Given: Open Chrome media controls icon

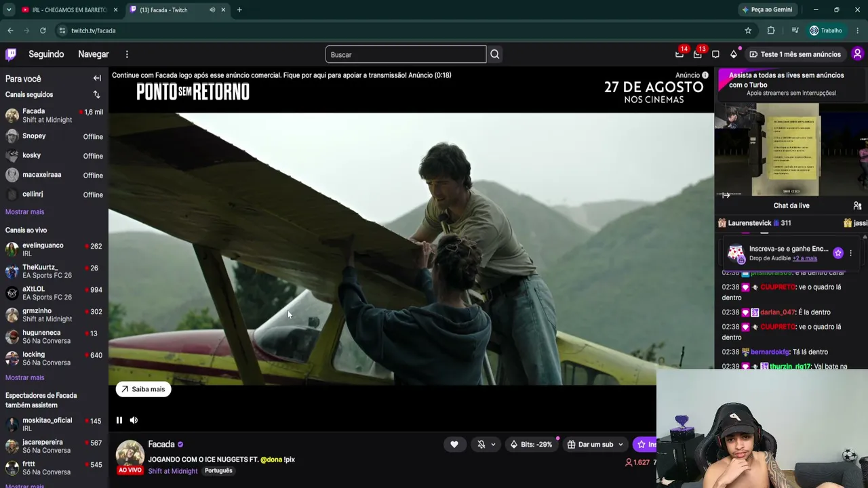Looking at the screenshot, I should (x=795, y=30).
